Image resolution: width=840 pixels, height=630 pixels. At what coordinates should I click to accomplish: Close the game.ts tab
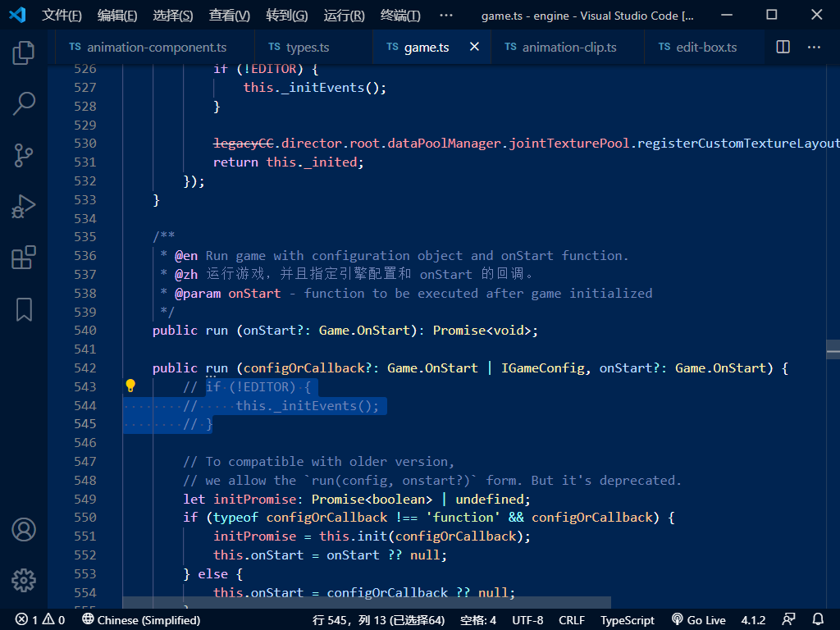click(474, 47)
